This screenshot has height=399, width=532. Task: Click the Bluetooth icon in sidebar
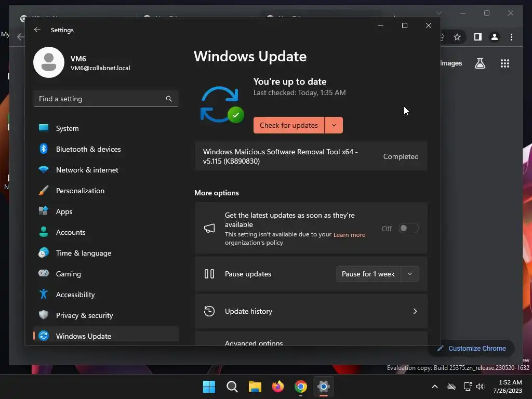(44, 149)
